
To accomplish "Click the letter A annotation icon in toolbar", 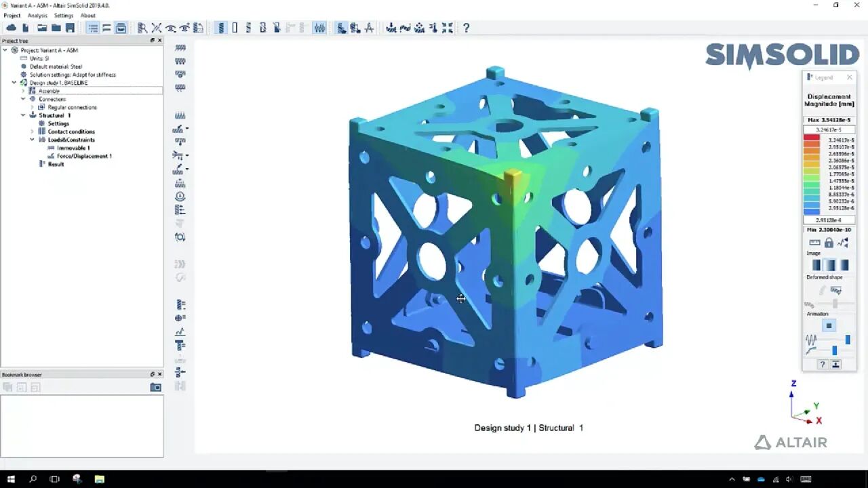I will (x=369, y=28).
